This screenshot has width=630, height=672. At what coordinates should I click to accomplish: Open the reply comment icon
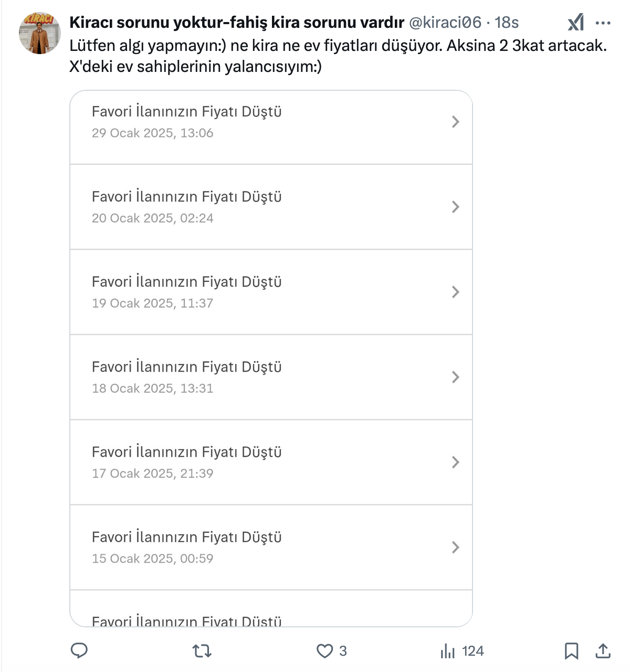coord(79,651)
